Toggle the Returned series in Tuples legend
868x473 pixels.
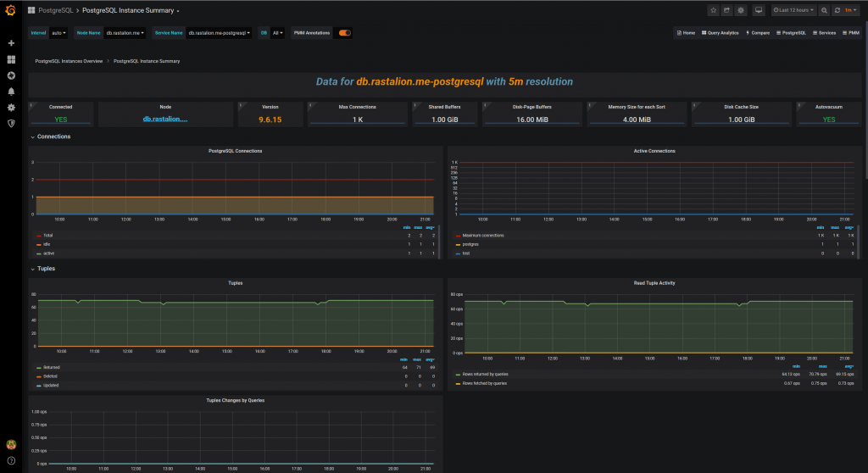coord(50,367)
